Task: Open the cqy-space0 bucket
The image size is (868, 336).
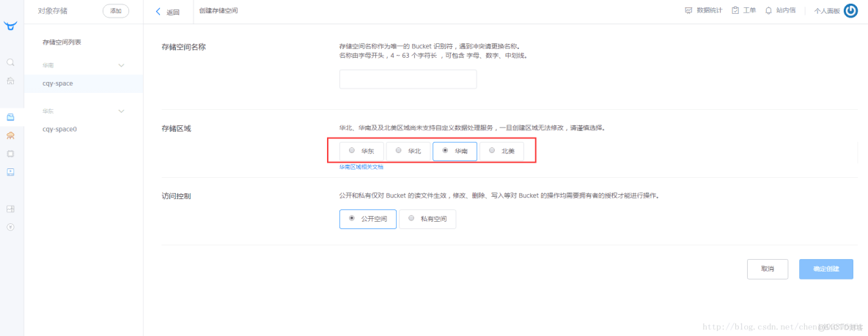Action: click(x=83, y=129)
